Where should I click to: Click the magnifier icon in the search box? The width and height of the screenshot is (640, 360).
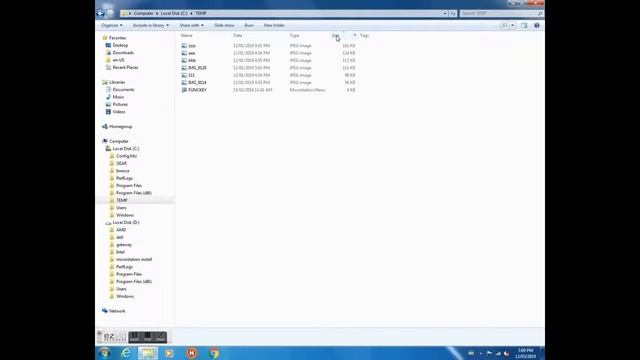pyautogui.click(x=540, y=13)
